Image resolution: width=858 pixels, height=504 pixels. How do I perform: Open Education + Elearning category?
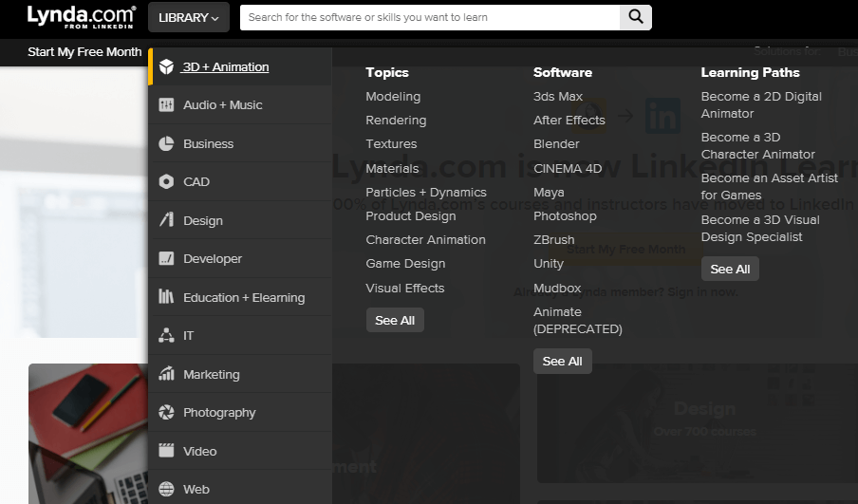[240, 297]
